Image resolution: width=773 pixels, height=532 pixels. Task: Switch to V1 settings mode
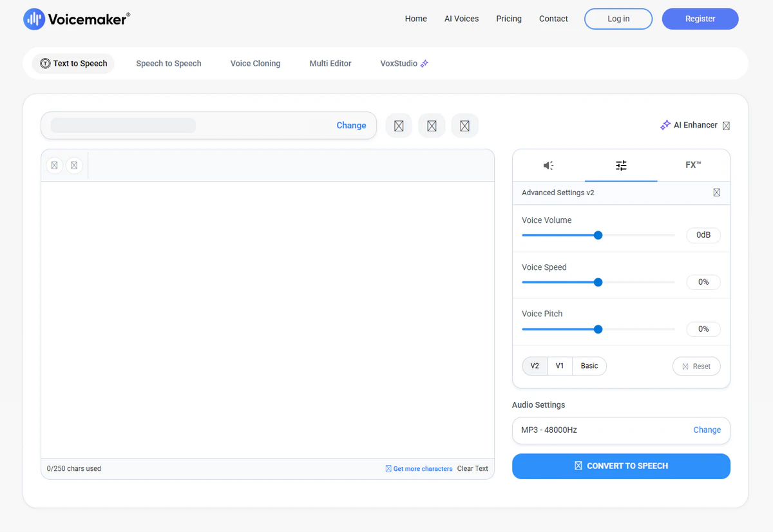point(560,366)
